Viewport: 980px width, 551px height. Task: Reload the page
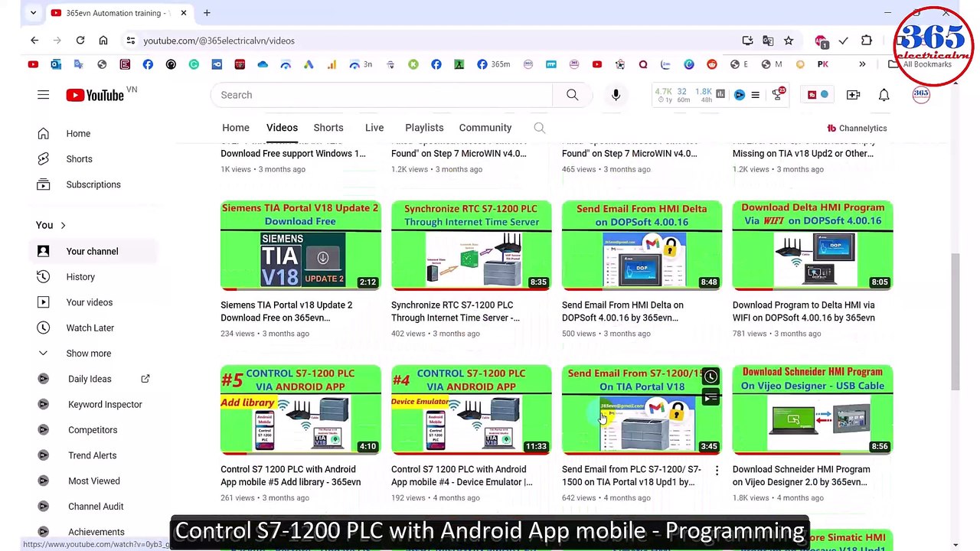[x=80, y=41]
